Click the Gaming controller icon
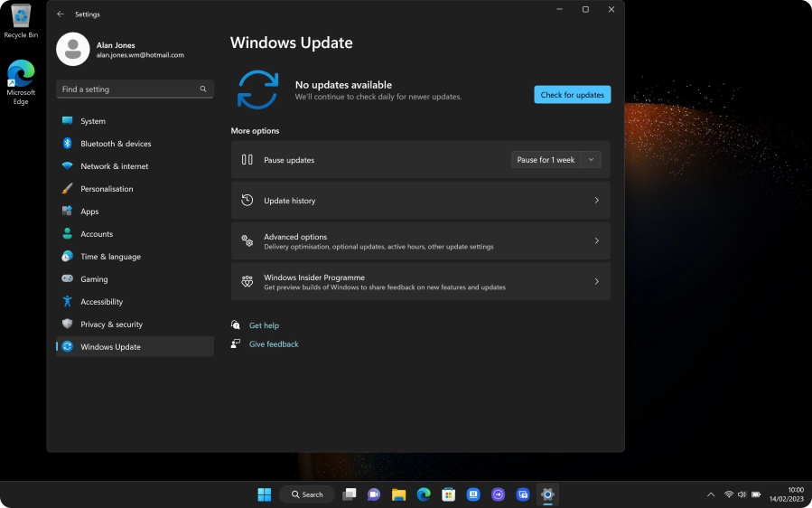 pos(67,279)
